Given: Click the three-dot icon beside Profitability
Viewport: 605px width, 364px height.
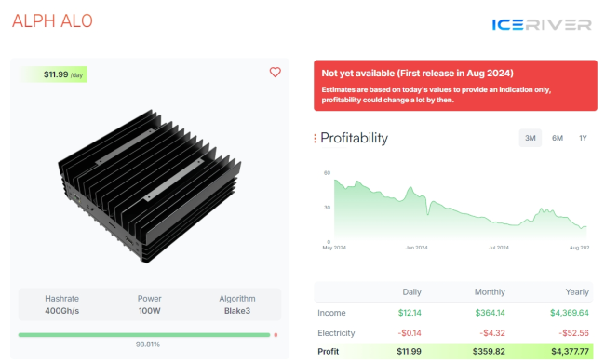Looking at the screenshot, I should coord(316,138).
